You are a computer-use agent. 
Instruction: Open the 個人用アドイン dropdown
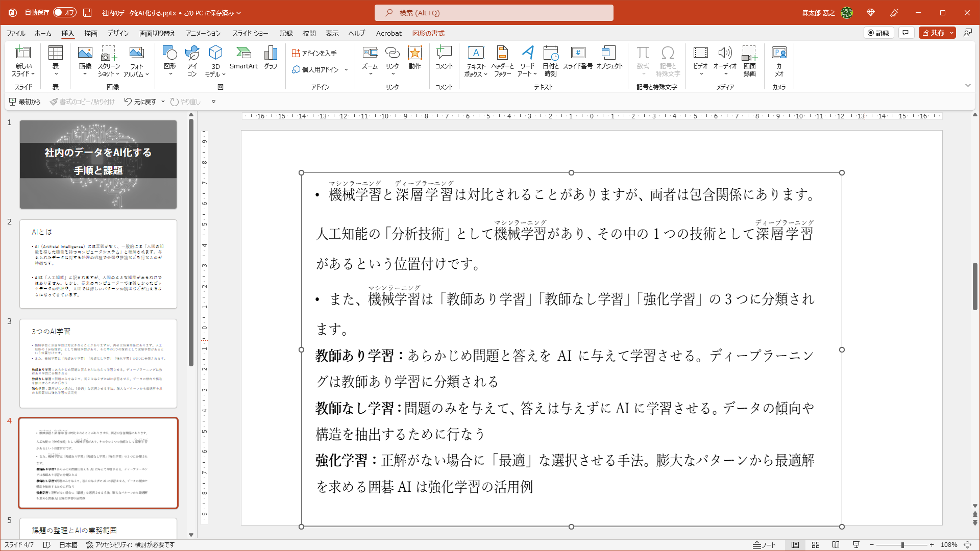point(346,70)
